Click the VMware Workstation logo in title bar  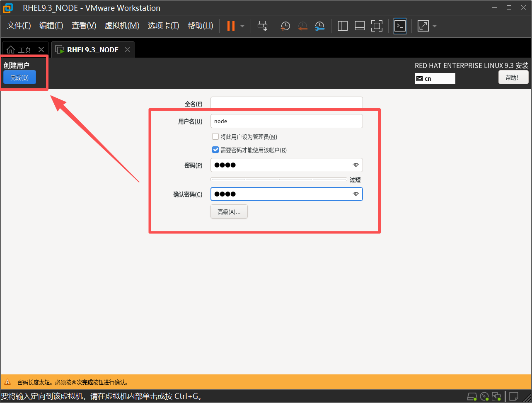pos(7,8)
